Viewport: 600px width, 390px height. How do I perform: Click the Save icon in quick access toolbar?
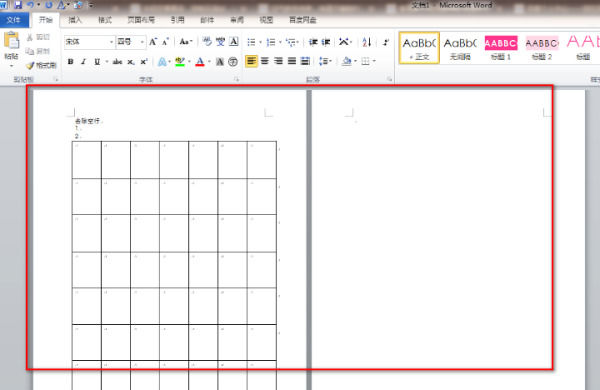point(18,5)
